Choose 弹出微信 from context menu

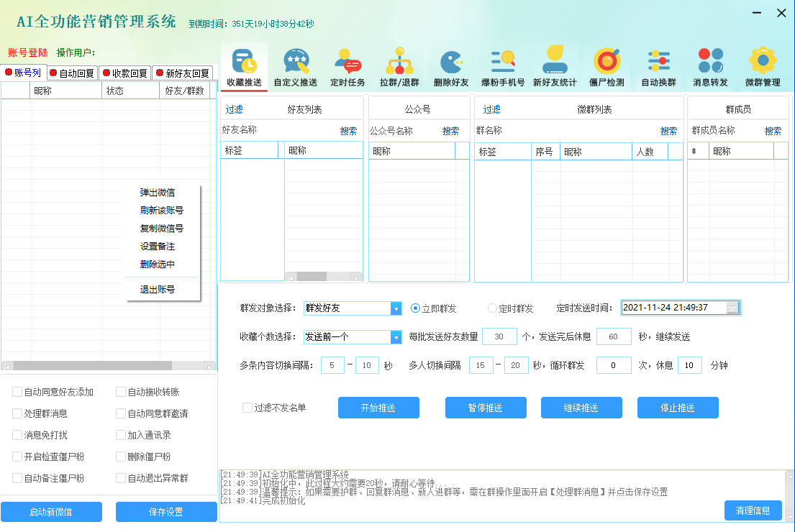coord(158,193)
